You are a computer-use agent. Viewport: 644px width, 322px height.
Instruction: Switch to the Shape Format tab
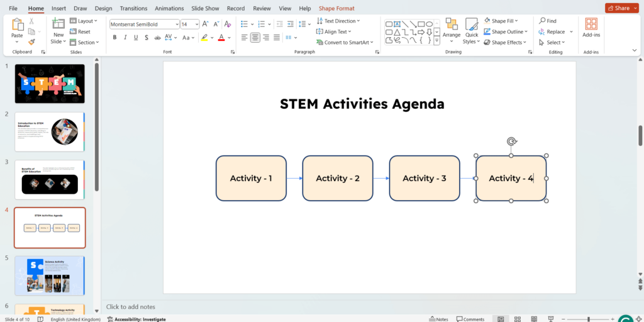click(x=336, y=8)
